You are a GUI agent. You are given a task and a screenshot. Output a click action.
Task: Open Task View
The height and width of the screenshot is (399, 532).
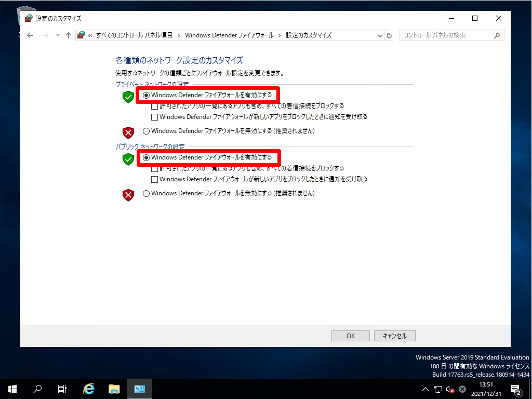(x=62, y=389)
